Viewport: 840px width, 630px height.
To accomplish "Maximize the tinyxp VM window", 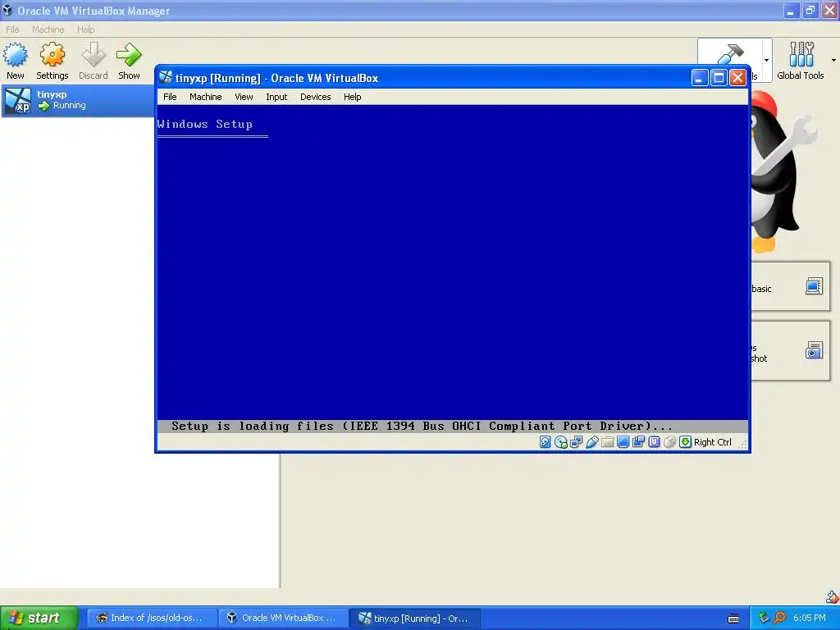I will [x=719, y=78].
